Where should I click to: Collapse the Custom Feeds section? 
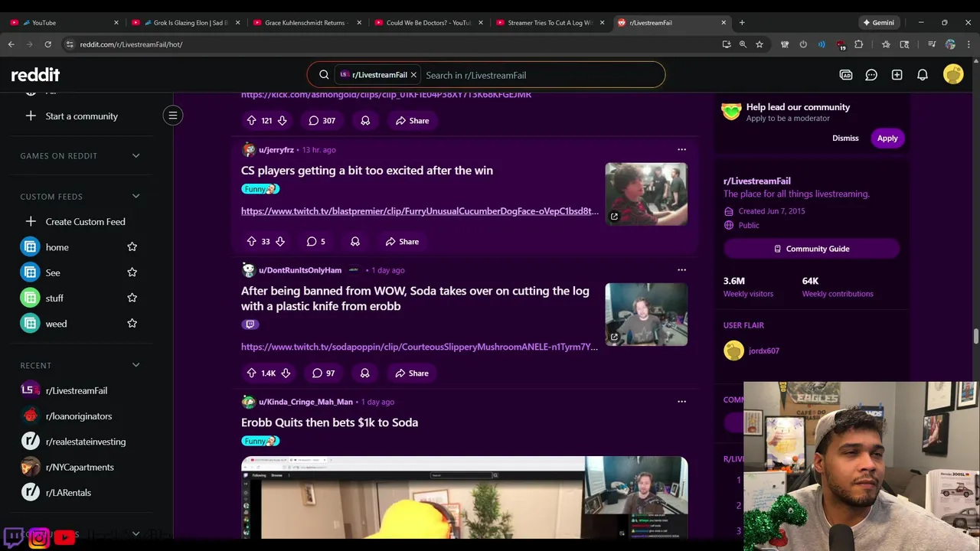click(136, 196)
